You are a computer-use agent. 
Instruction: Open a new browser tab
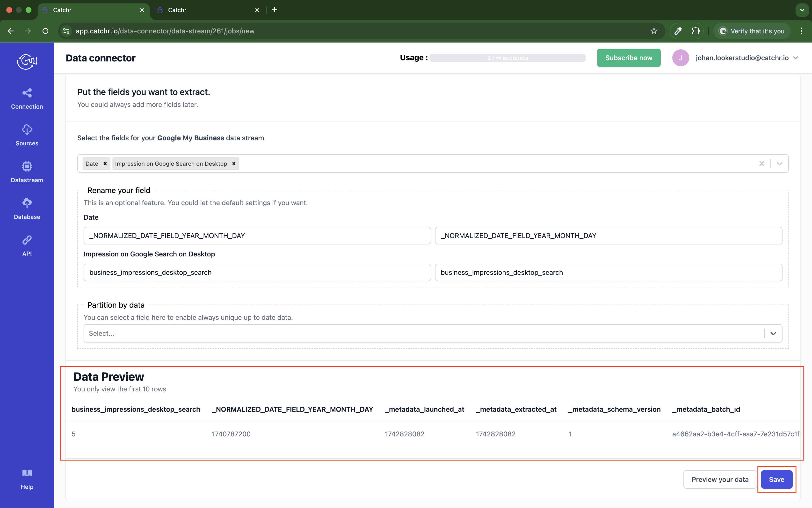tap(275, 10)
